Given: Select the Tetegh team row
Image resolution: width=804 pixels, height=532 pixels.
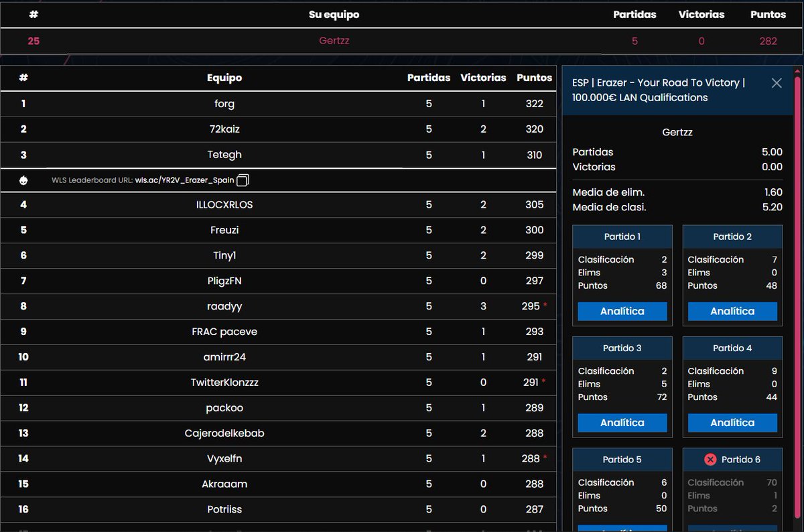Looking at the screenshot, I should (x=278, y=155).
